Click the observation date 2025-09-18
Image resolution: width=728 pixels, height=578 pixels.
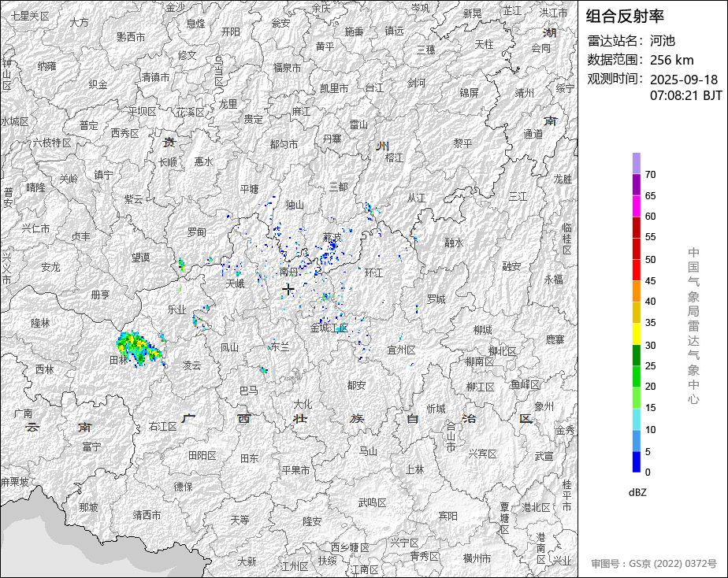683,80
